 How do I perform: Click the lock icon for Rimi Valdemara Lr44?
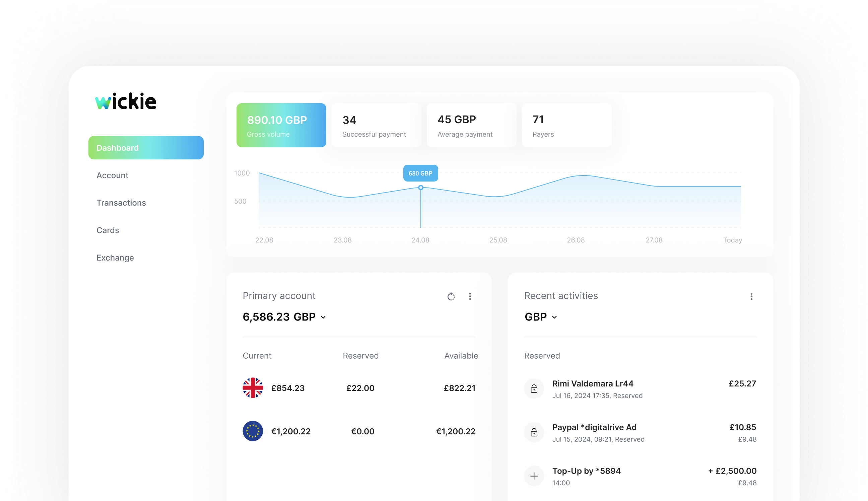tap(534, 388)
